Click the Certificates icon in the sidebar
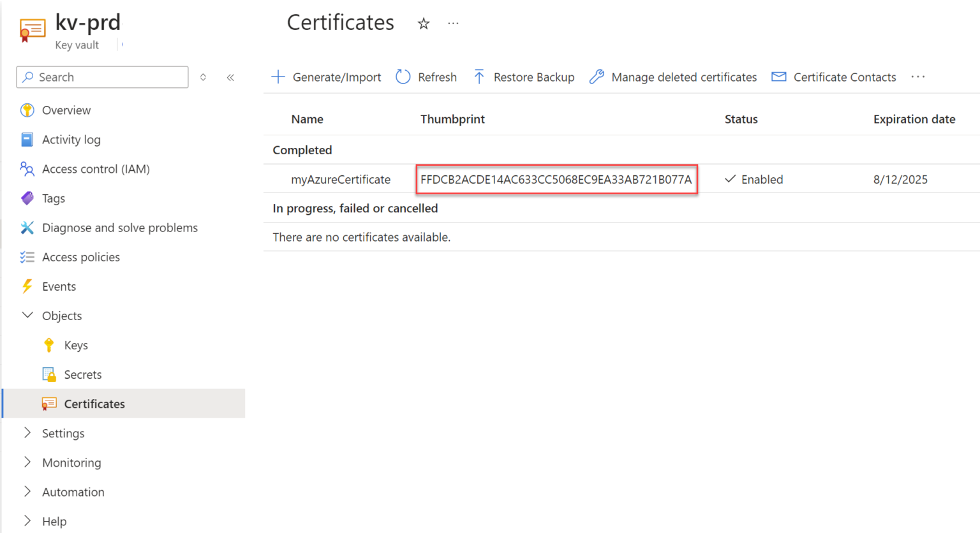Image resolution: width=980 pixels, height=533 pixels. pyautogui.click(x=49, y=404)
